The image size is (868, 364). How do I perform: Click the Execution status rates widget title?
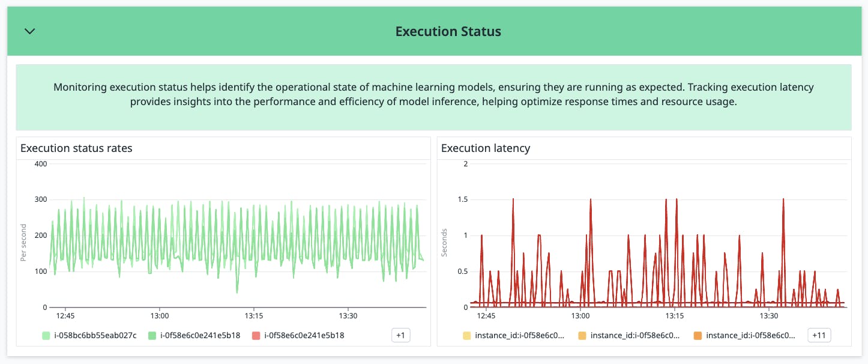(x=76, y=148)
